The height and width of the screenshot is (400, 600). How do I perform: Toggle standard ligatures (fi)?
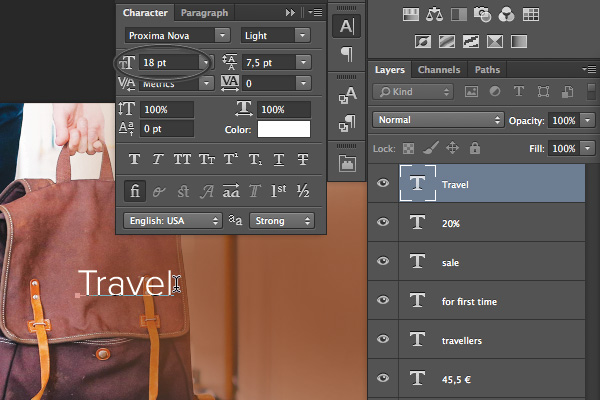[135, 191]
